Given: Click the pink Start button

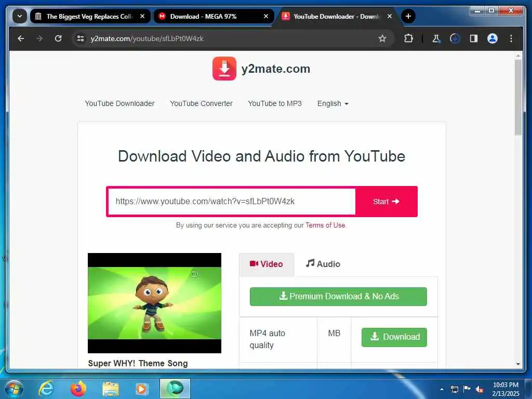Looking at the screenshot, I should tap(386, 202).
